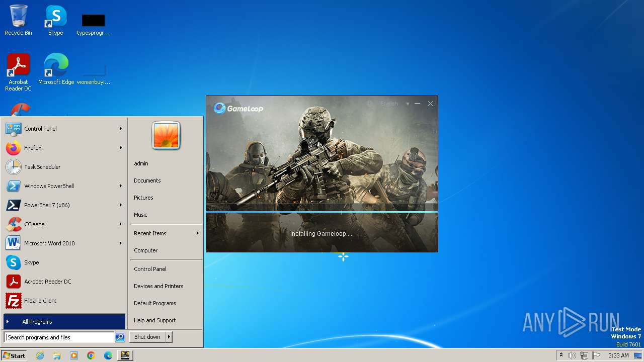644x362 pixels.
Task: Expand PowerShell 7 (x86) jump list arrow
Action: pos(121,205)
